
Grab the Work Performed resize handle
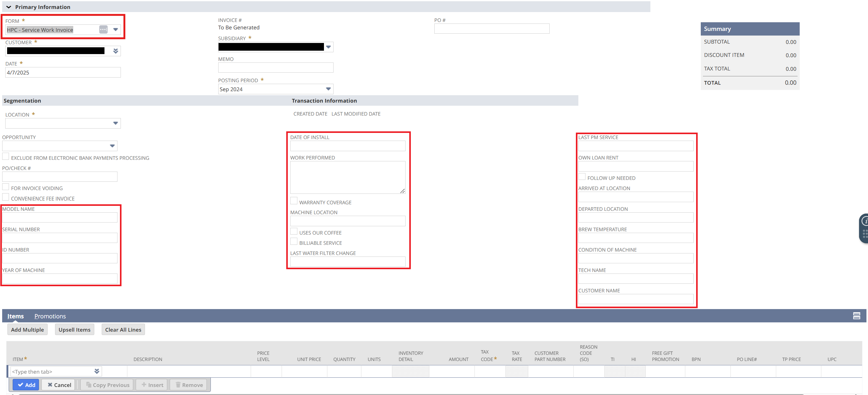point(402,191)
